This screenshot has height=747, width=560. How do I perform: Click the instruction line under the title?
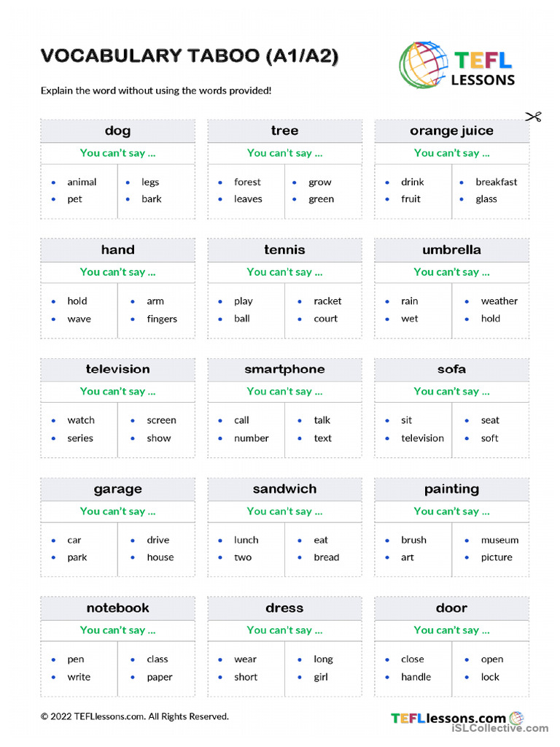click(156, 90)
